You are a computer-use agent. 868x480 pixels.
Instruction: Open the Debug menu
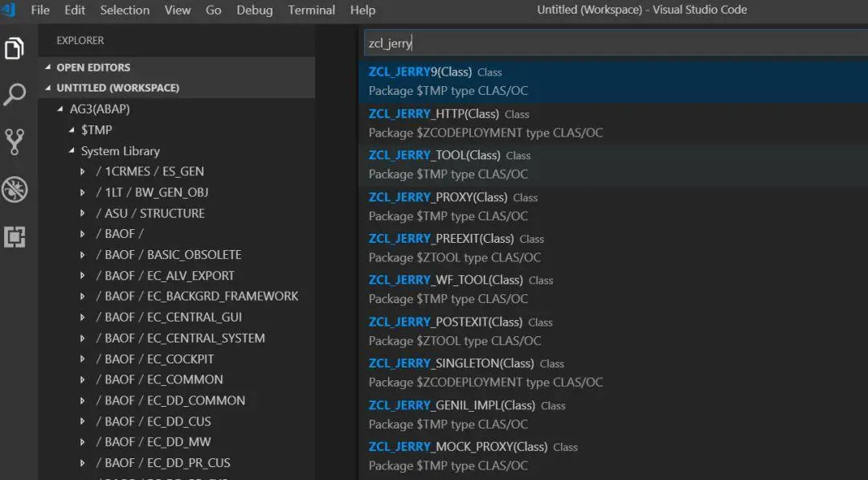(x=255, y=10)
